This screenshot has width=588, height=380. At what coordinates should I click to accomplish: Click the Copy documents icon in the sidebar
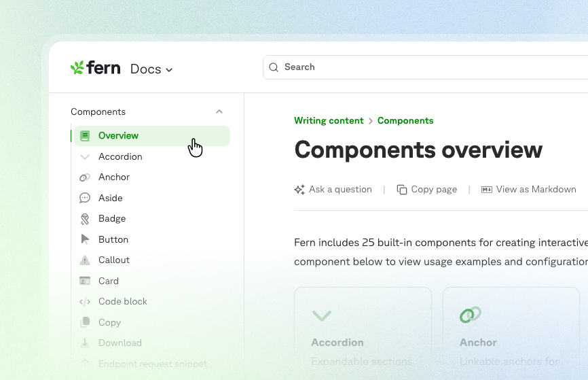pos(85,322)
